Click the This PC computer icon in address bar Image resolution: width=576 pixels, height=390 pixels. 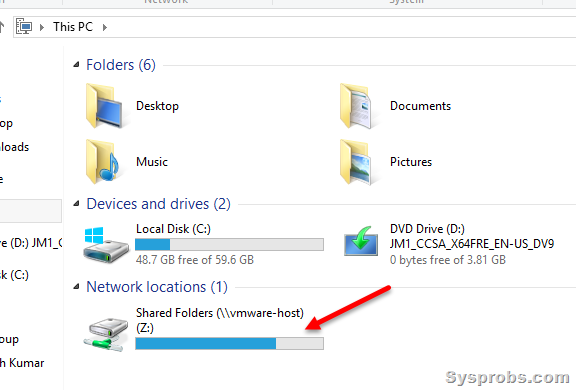click(24, 27)
